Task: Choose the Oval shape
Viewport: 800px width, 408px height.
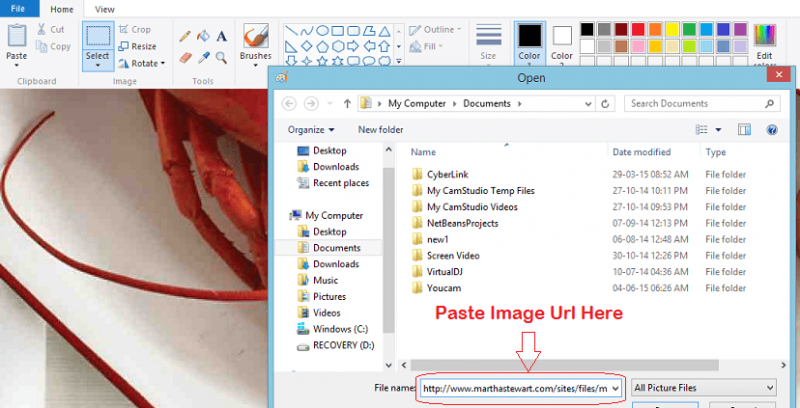Action: tap(322, 31)
